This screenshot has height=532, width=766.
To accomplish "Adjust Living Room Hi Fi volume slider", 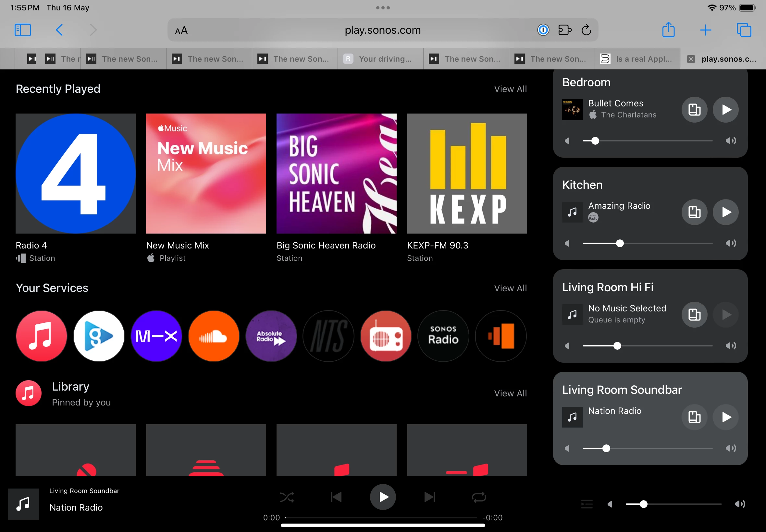I will pyautogui.click(x=648, y=346).
